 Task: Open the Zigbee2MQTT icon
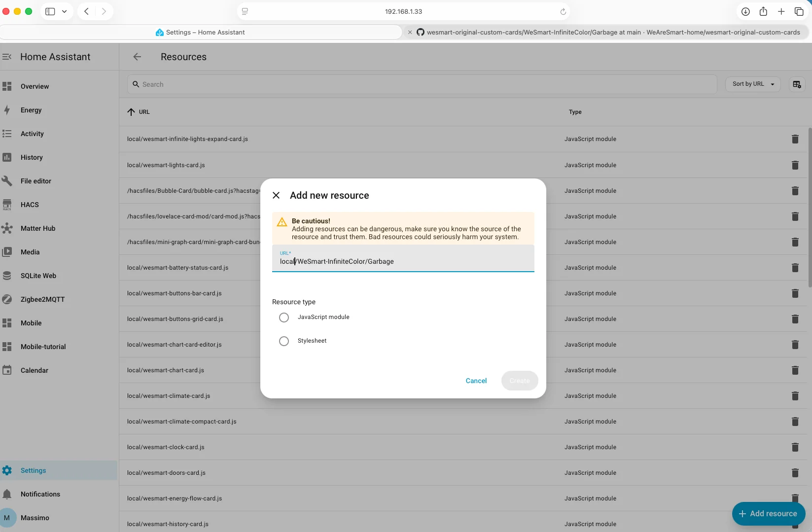(x=7, y=299)
